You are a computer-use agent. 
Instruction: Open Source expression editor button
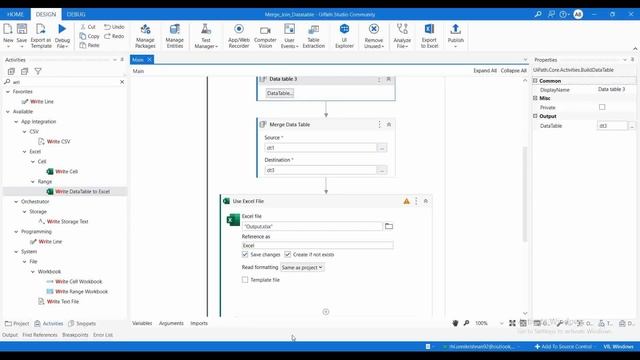[x=382, y=148]
